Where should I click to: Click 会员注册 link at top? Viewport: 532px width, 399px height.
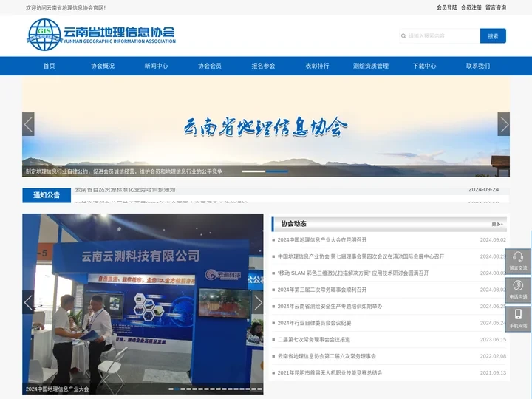(471, 7)
